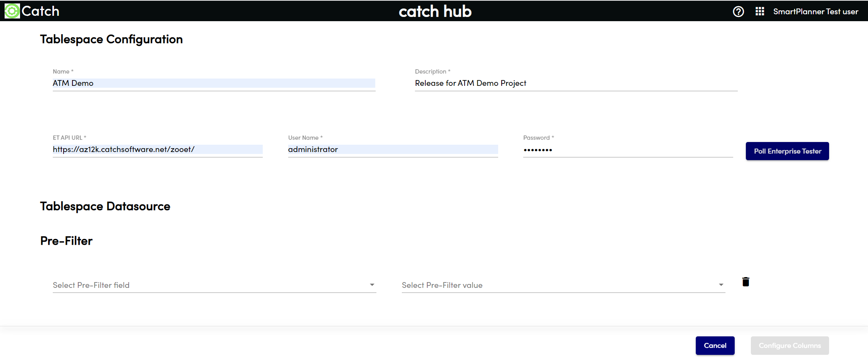
Task: Click the Cancel button
Action: (x=715, y=346)
